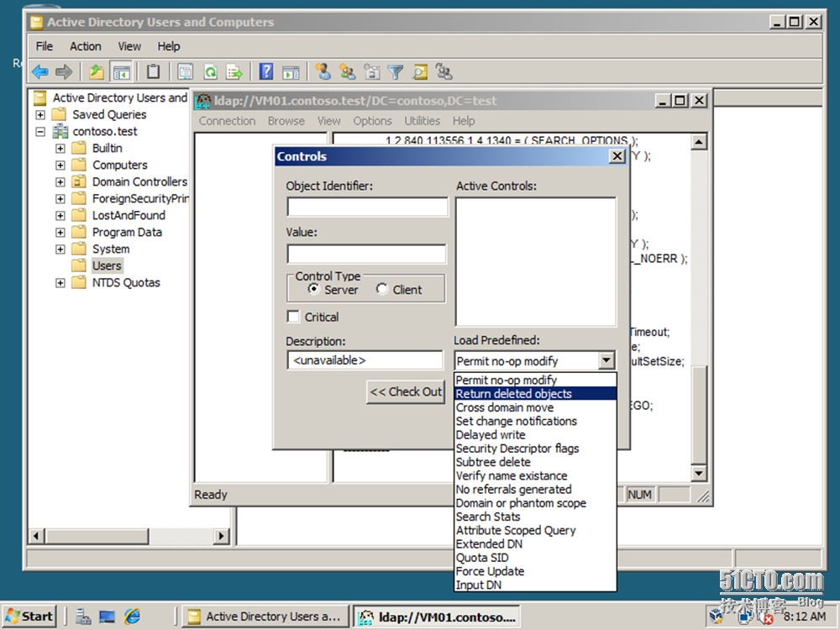The height and width of the screenshot is (630, 840).
Task: Click the green Refresh icon
Action: click(211, 71)
